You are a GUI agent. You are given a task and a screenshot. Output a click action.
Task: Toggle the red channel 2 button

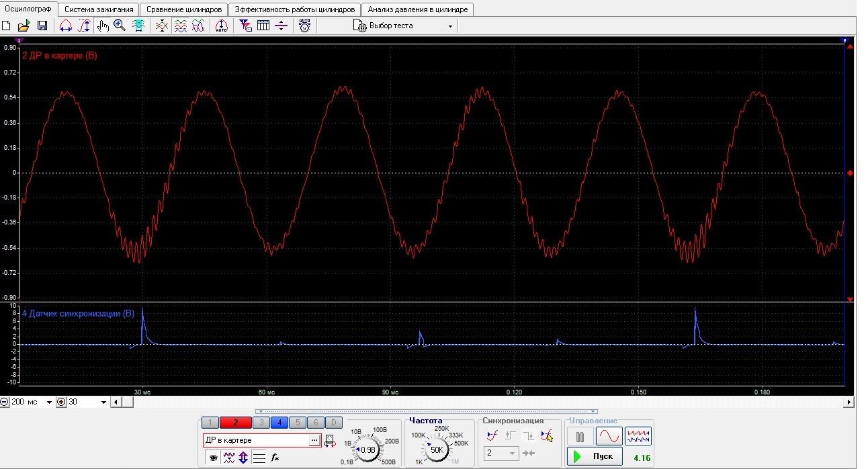pos(236,423)
